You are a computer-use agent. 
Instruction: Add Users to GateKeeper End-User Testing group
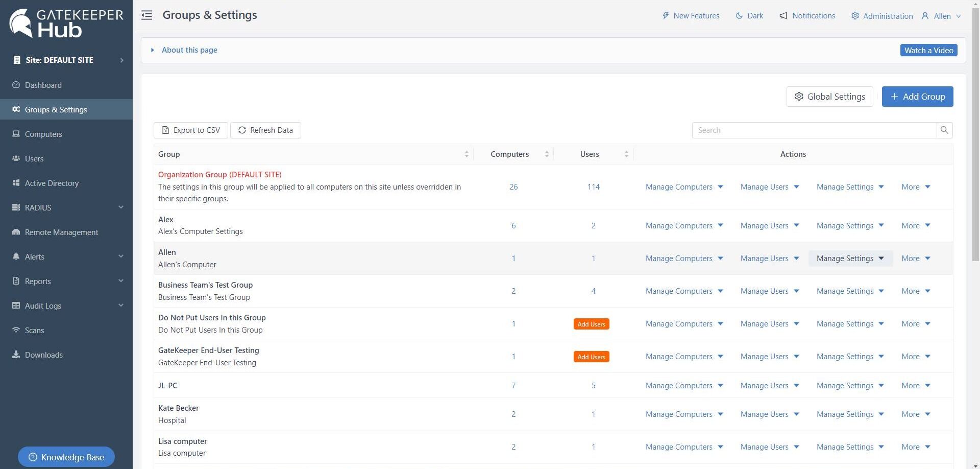[x=591, y=357]
